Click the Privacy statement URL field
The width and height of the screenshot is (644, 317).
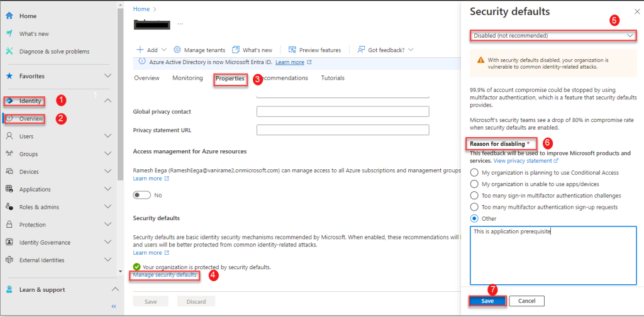click(x=343, y=130)
